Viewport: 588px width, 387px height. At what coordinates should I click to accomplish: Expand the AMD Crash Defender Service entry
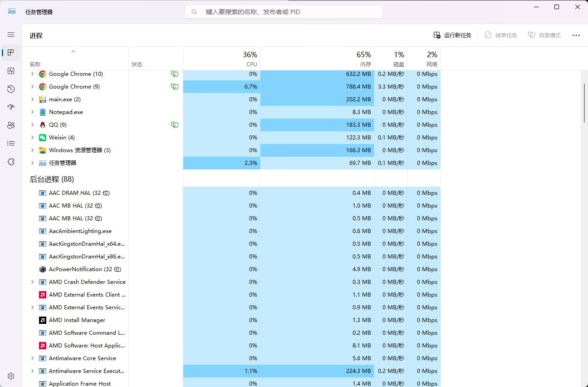[x=32, y=282]
